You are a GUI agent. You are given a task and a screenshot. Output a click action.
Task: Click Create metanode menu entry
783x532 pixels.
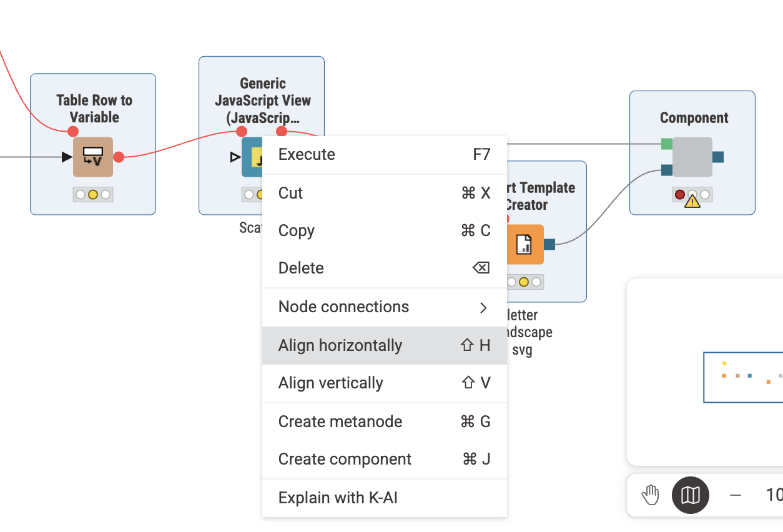coord(384,422)
